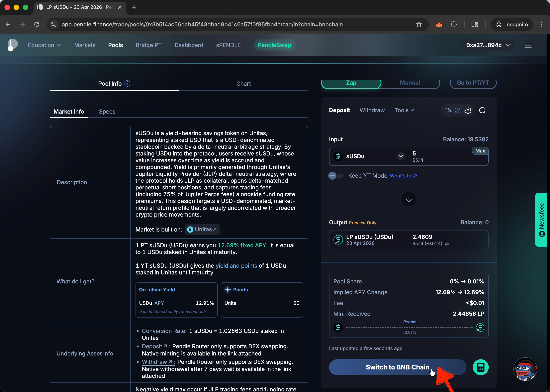This screenshot has height=392, width=550.
Task: Click the Switch to BNB Chain button
Action: 397,367
